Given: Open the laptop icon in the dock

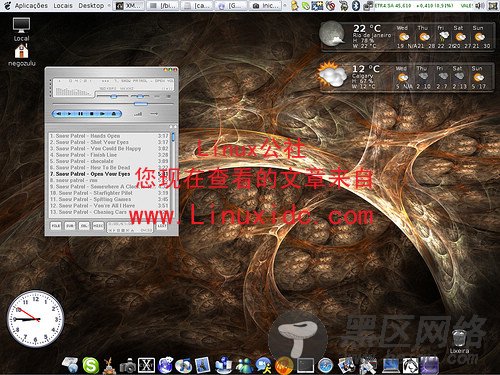Looking at the screenshot, I should (391, 366).
